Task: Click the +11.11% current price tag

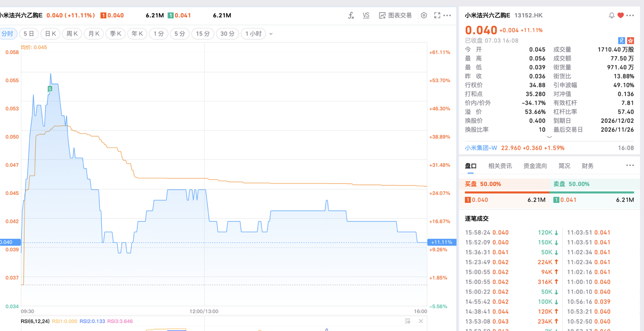Action: [x=442, y=242]
